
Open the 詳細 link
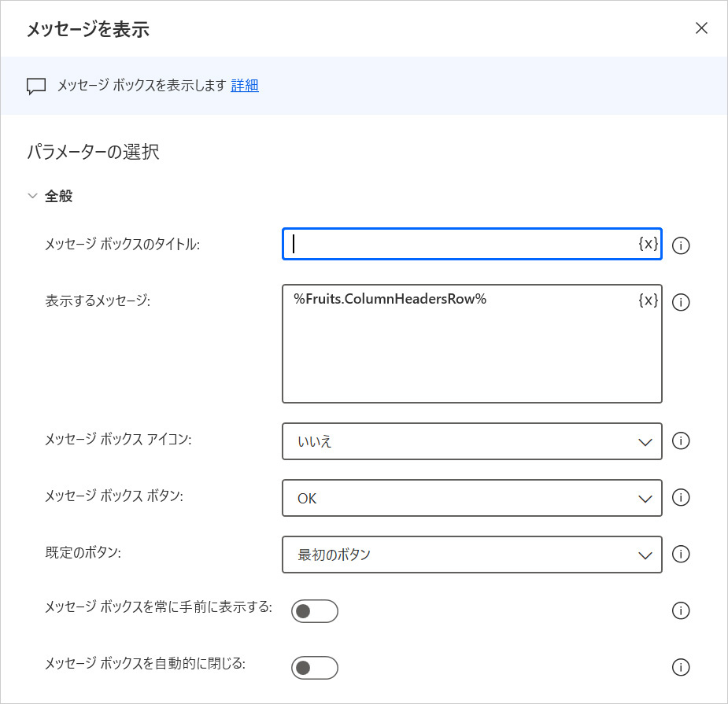(245, 86)
